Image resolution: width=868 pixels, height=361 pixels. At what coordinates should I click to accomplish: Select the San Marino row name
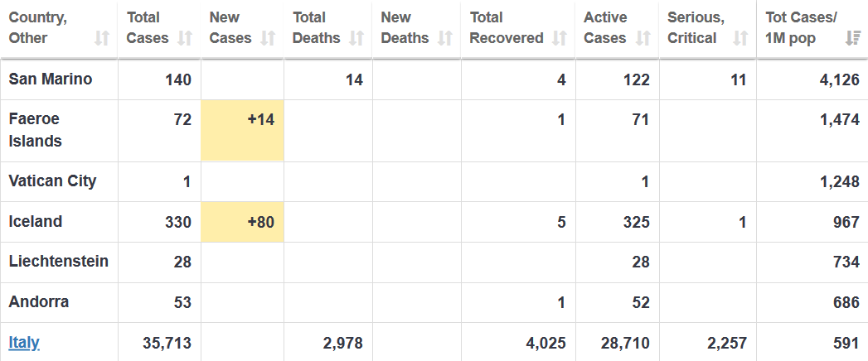[x=51, y=79]
